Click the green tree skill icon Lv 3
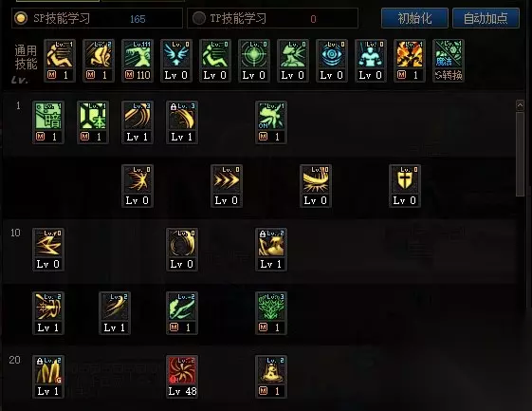Image resolution: width=532 pixels, height=411 pixels. [271, 313]
